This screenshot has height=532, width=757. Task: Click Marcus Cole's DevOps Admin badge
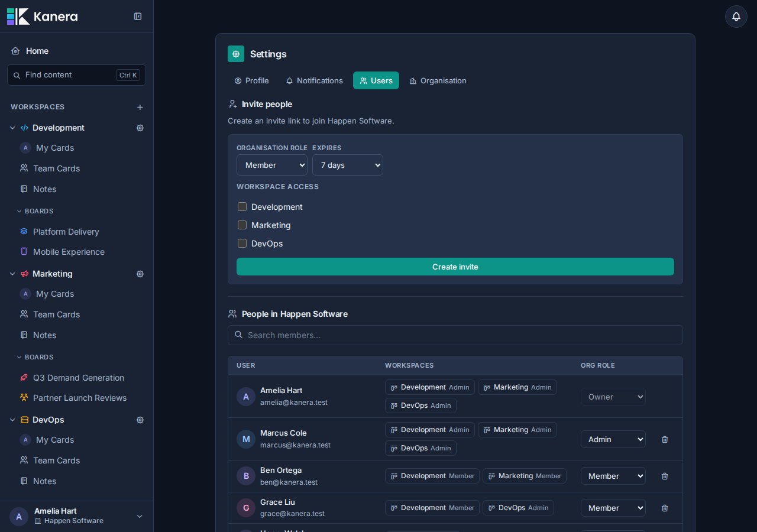pos(420,448)
